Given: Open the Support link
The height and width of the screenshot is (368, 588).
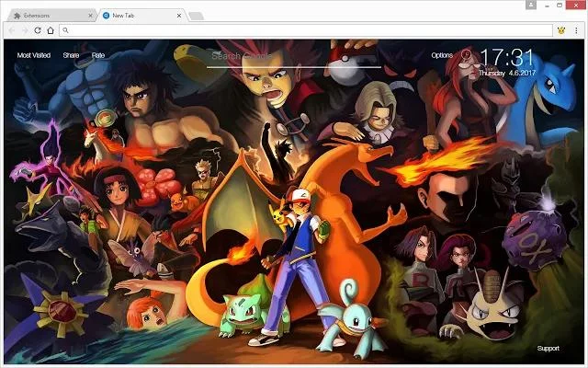Looking at the screenshot, I should point(548,349).
